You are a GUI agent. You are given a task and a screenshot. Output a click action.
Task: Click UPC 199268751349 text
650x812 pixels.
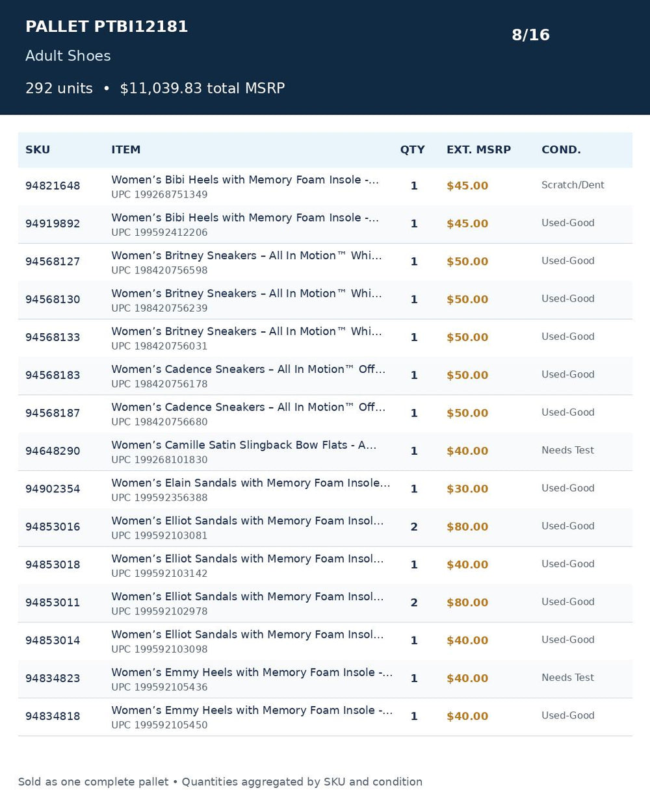pos(159,195)
